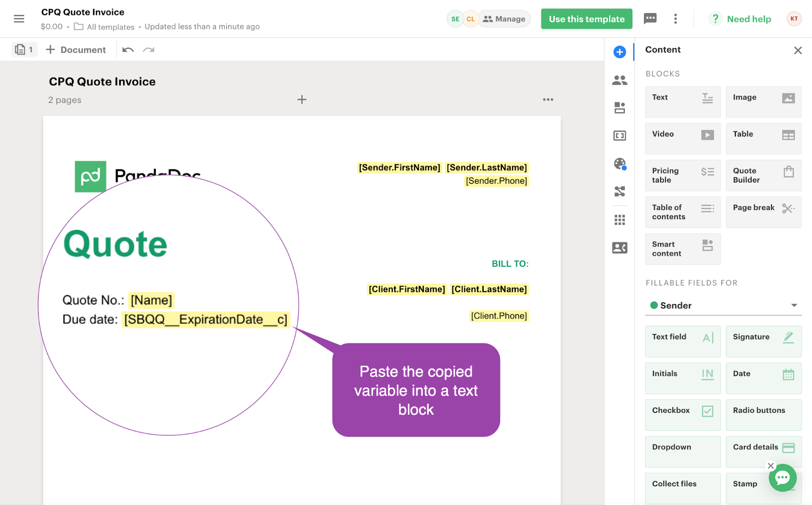The width and height of the screenshot is (812, 505).
Task: Click the [Client.Phone] variable
Action: (499, 316)
